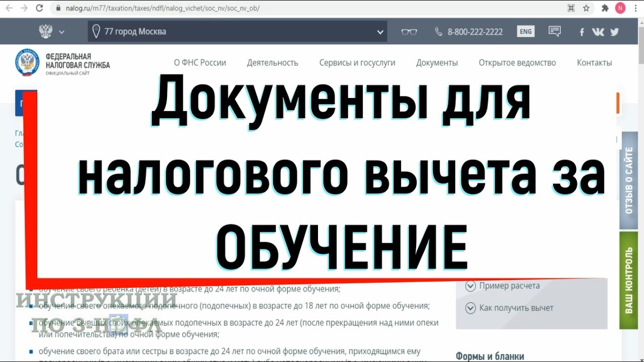This screenshot has height=362, width=644.
Task: Open the browser extensions puzzle icon
Action: click(605, 8)
